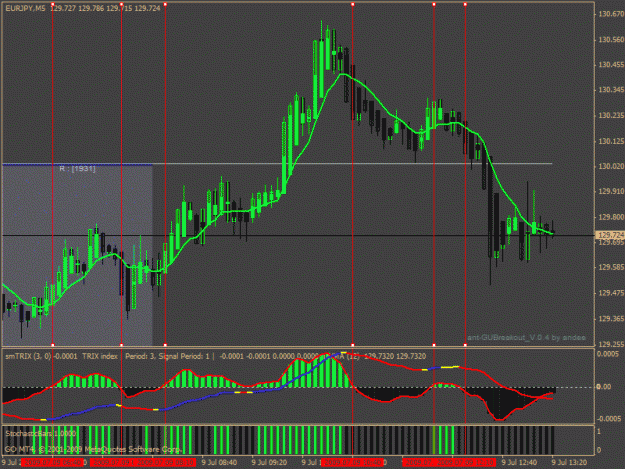
Task: Click the StochasticBars indicator label
Action: point(41,433)
